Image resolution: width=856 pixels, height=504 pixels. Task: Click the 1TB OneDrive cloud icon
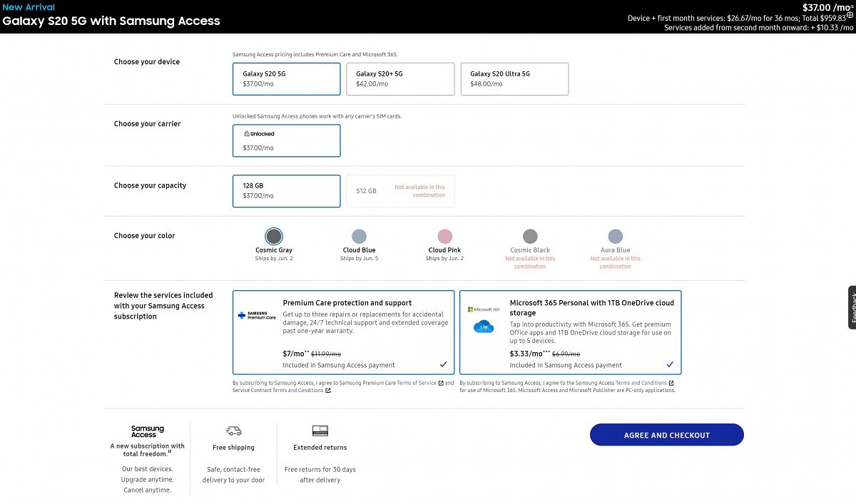[484, 326]
